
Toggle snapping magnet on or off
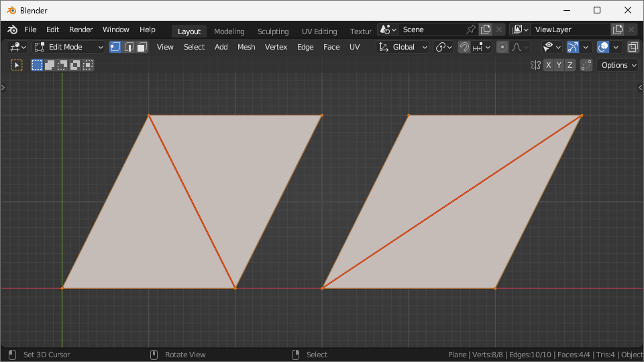pyautogui.click(x=464, y=47)
